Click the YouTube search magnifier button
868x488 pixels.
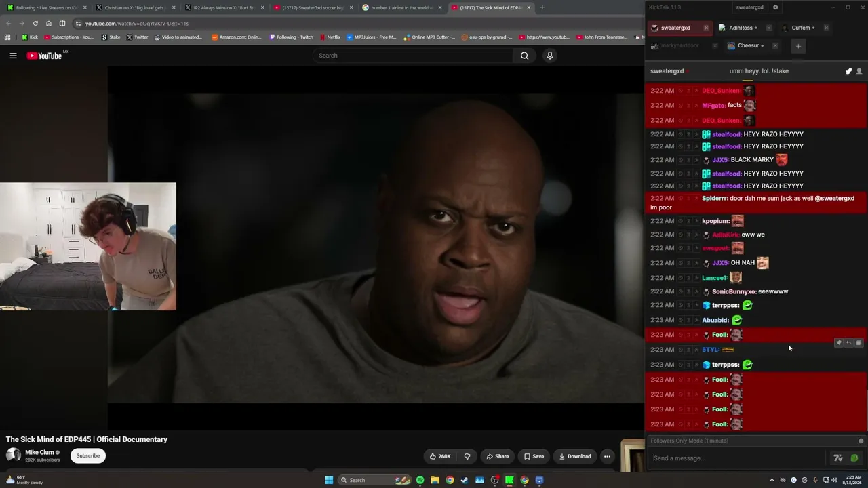(x=524, y=56)
